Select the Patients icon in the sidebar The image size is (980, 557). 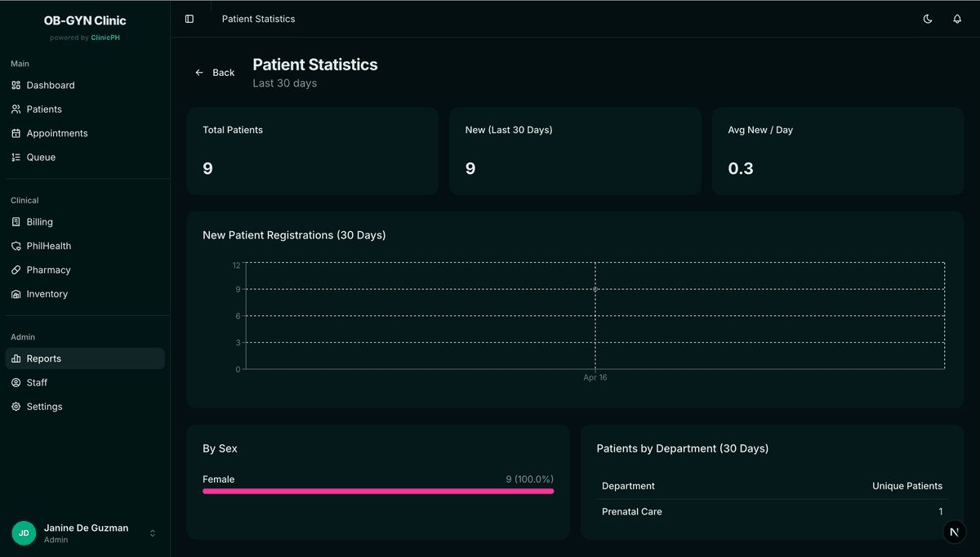coord(17,109)
